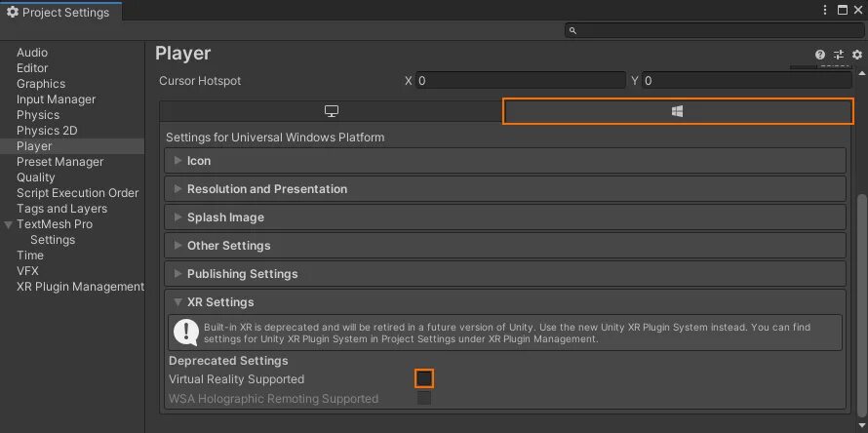Select the Graphics category

41,84
